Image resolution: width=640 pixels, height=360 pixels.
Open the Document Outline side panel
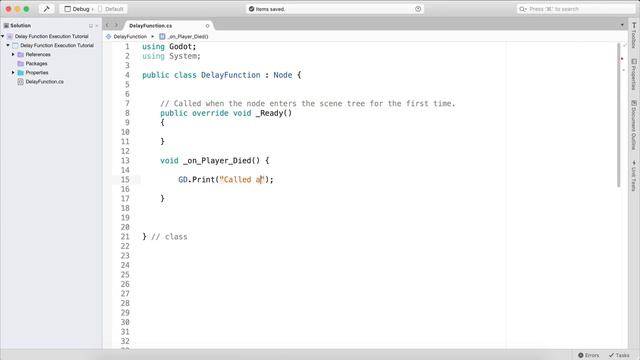633,125
